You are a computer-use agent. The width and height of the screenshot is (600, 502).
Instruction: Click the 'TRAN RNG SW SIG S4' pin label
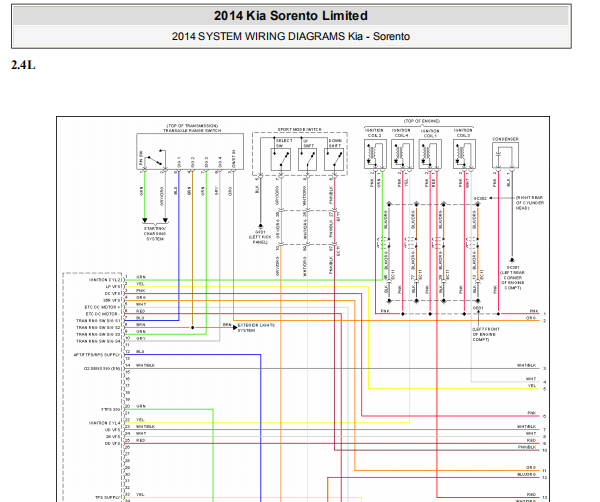tap(98, 341)
